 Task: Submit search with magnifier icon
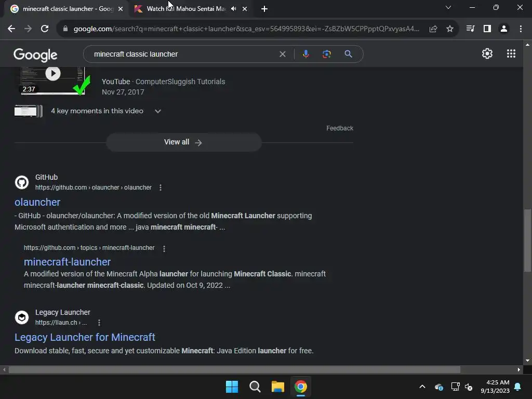click(x=348, y=54)
